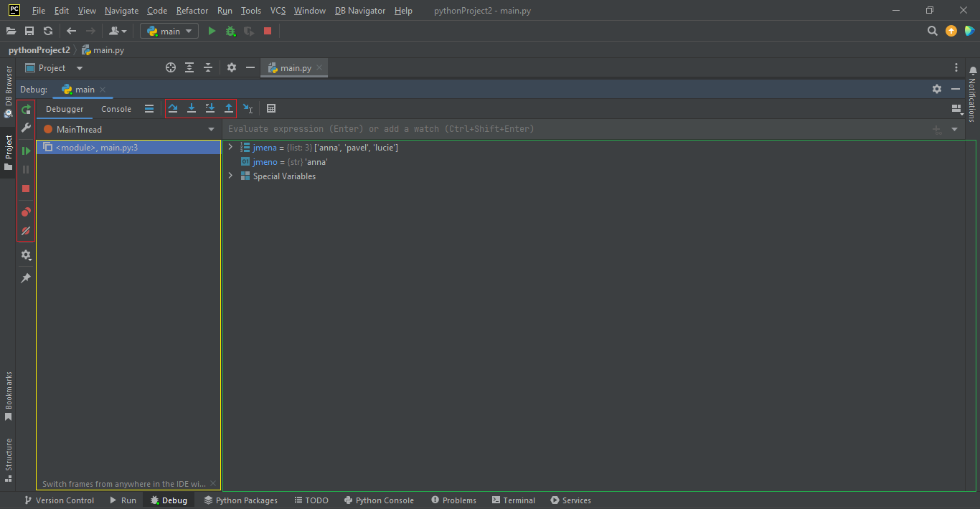This screenshot has height=509, width=980.
Task: Click the Evaluate Expression calculator icon
Action: (x=271, y=108)
